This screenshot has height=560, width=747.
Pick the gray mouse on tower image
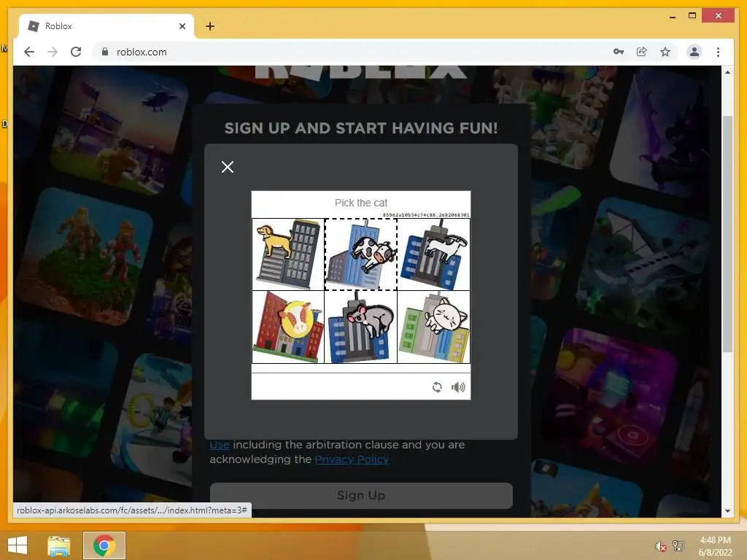click(360, 327)
